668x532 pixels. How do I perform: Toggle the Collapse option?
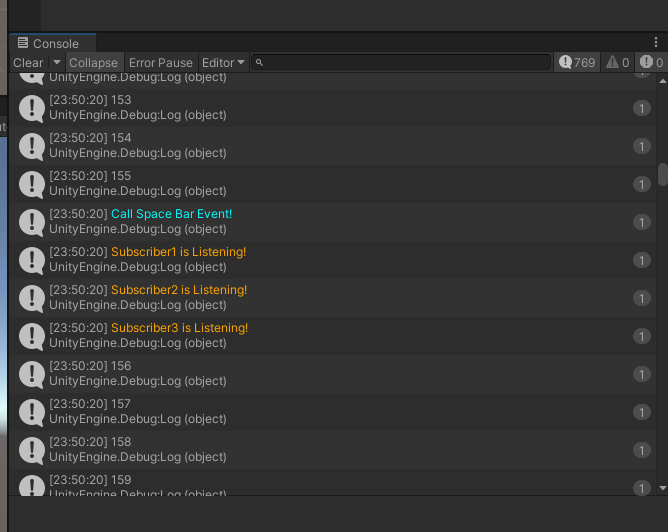[x=93, y=63]
